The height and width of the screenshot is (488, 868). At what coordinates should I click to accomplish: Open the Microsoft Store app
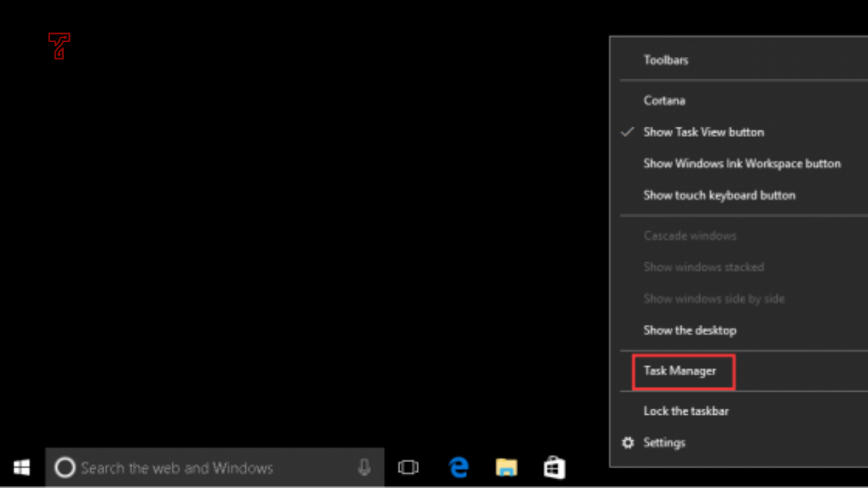553,467
